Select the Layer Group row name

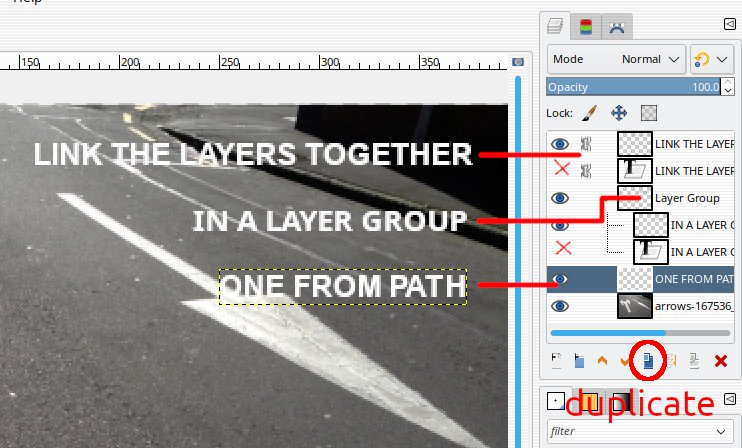(x=687, y=198)
